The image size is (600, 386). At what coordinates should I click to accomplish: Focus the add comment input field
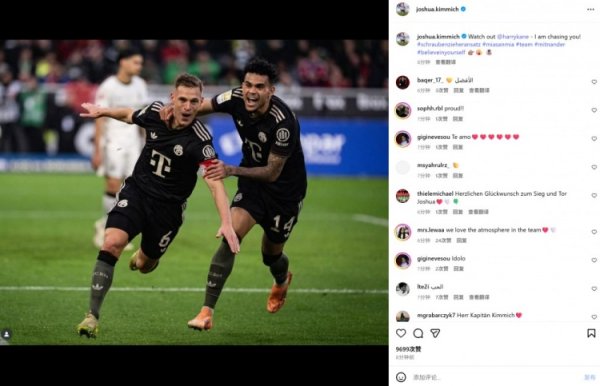[494, 377]
